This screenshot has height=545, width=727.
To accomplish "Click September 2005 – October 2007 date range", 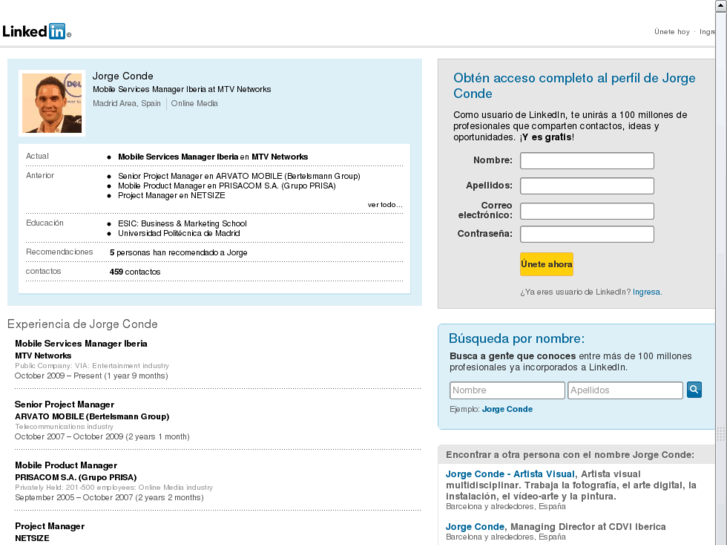I will 109,497.
